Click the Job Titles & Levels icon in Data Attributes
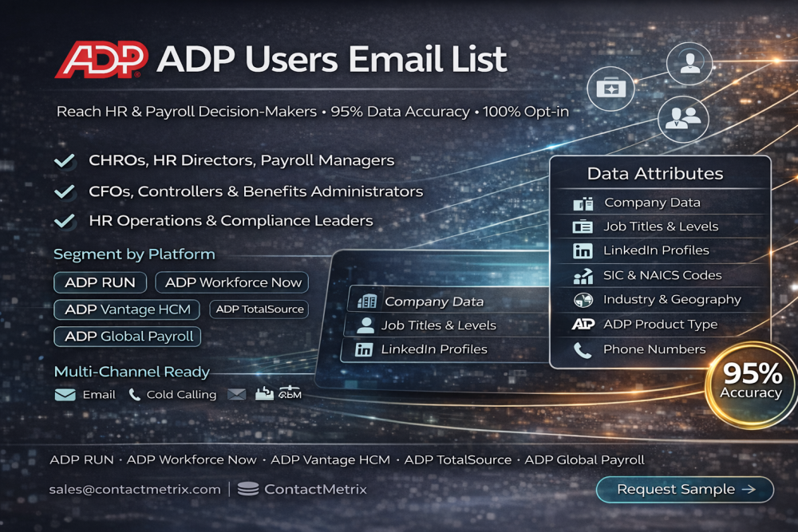This screenshot has width=798, height=532. click(583, 227)
